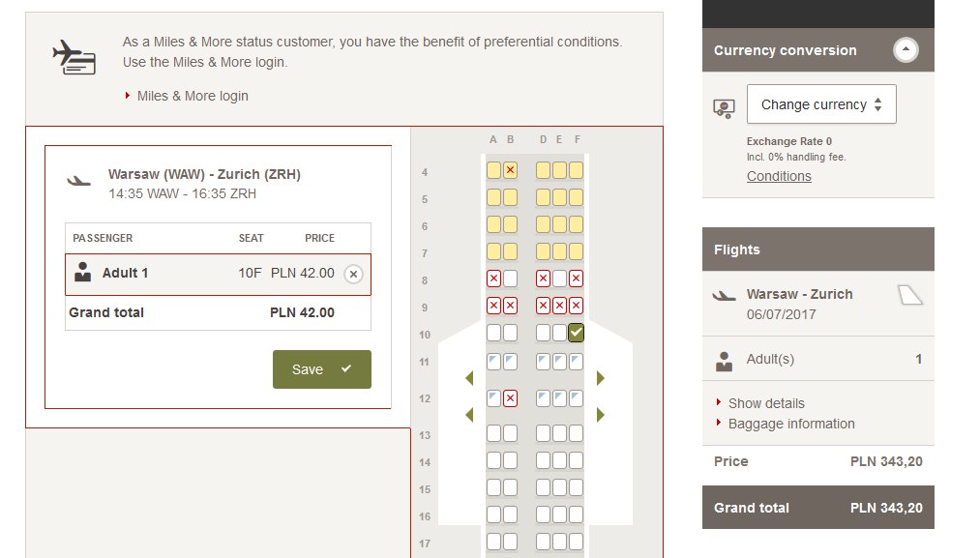Click the Adult(s) passenger icon in Flights

click(x=724, y=361)
